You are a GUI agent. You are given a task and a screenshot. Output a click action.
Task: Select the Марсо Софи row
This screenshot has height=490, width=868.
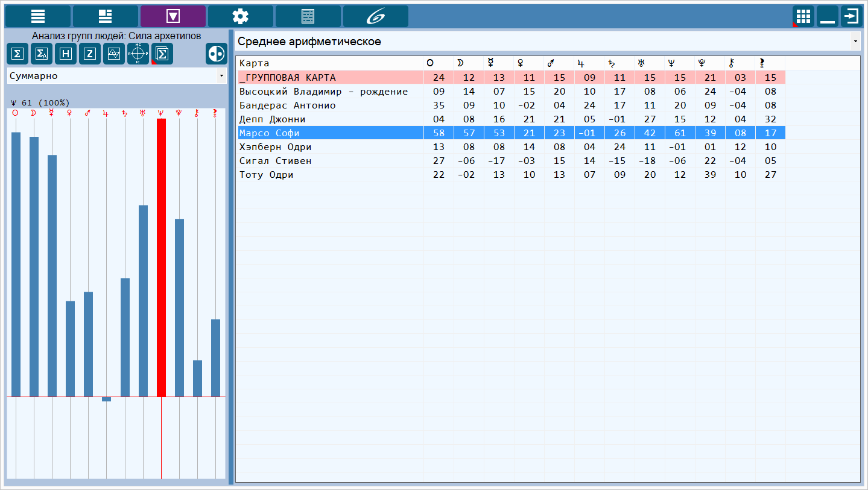(x=510, y=133)
